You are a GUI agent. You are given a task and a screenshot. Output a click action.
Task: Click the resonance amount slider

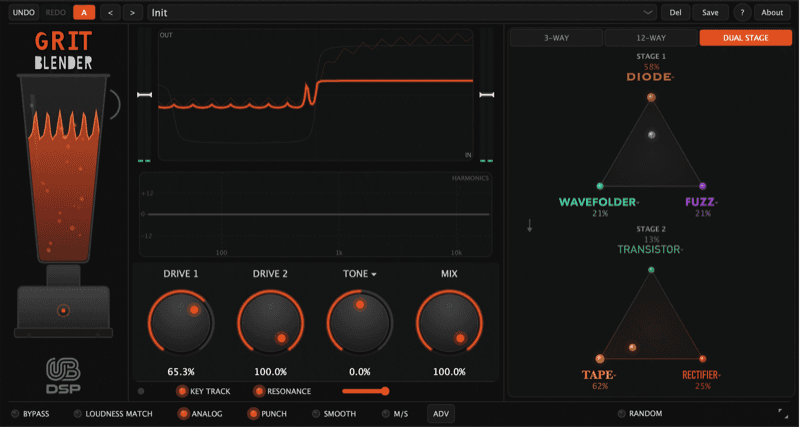point(366,391)
